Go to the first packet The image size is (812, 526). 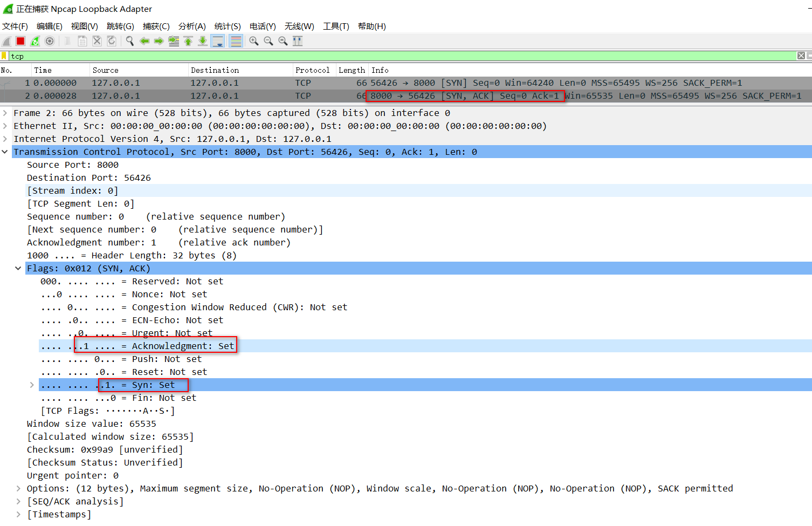[x=188, y=41]
